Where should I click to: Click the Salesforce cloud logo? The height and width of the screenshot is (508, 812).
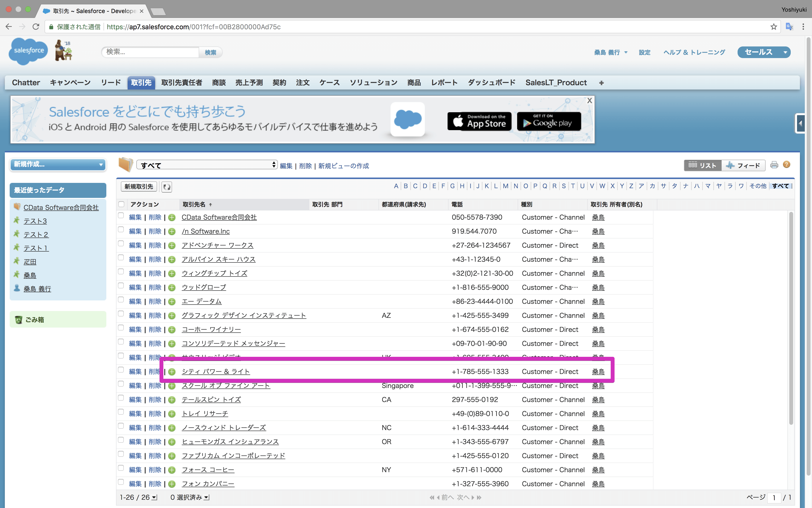[x=29, y=51]
